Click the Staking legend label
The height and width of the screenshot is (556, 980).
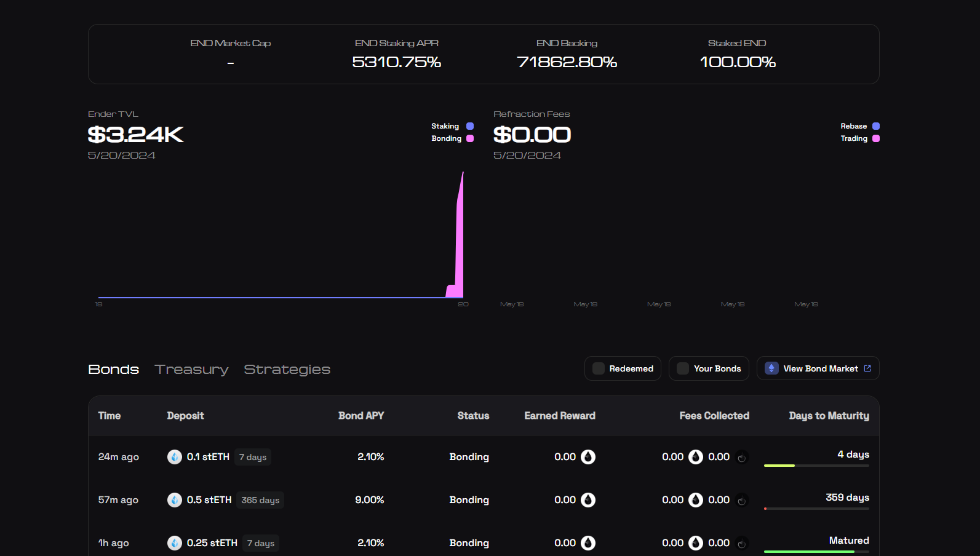click(x=445, y=126)
